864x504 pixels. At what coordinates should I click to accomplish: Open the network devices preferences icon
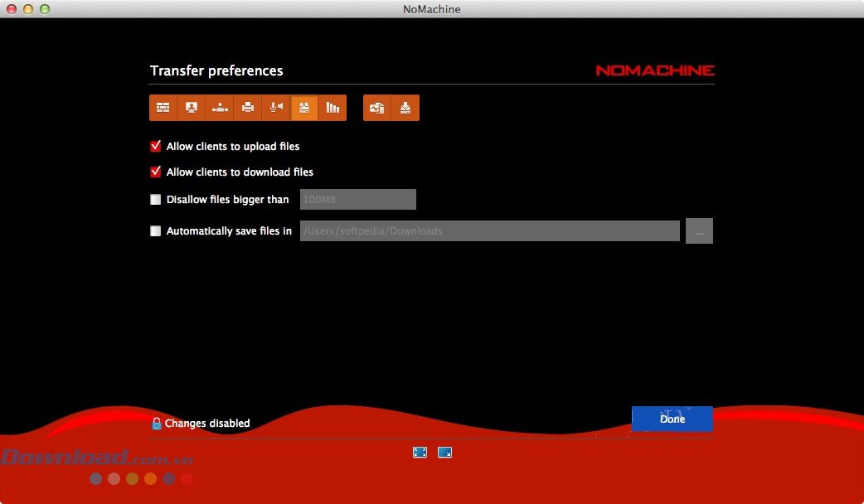220,108
